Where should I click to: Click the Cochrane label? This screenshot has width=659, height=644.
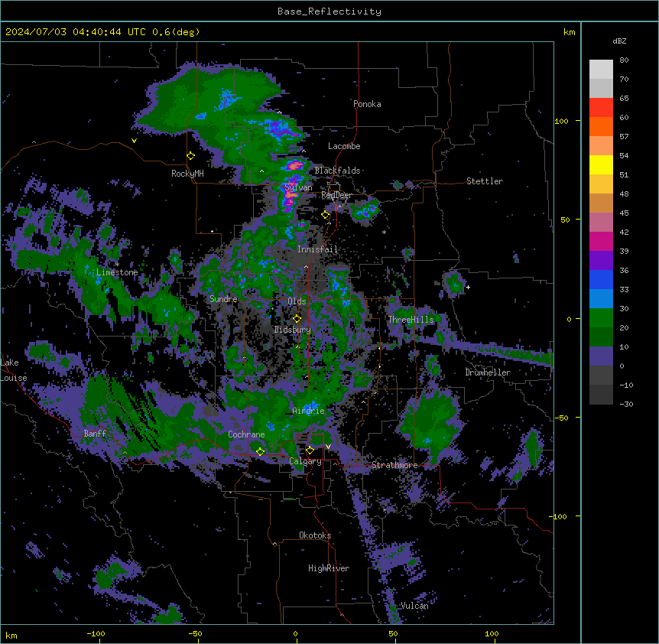(x=246, y=434)
